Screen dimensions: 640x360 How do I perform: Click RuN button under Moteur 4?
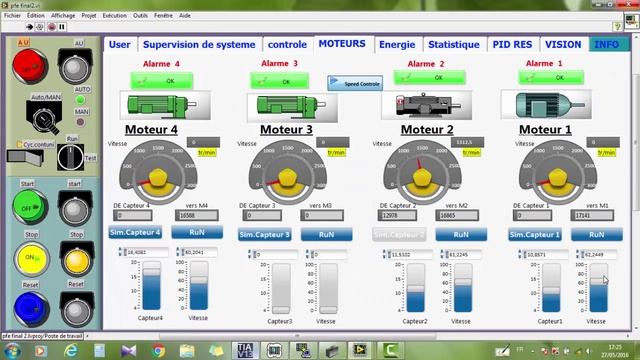(197, 232)
